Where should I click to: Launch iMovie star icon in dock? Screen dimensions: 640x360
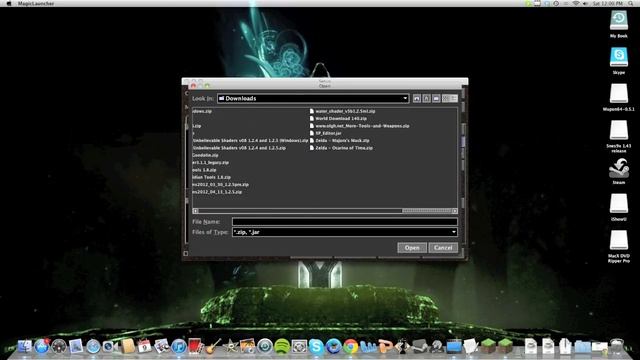pos(230,347)
